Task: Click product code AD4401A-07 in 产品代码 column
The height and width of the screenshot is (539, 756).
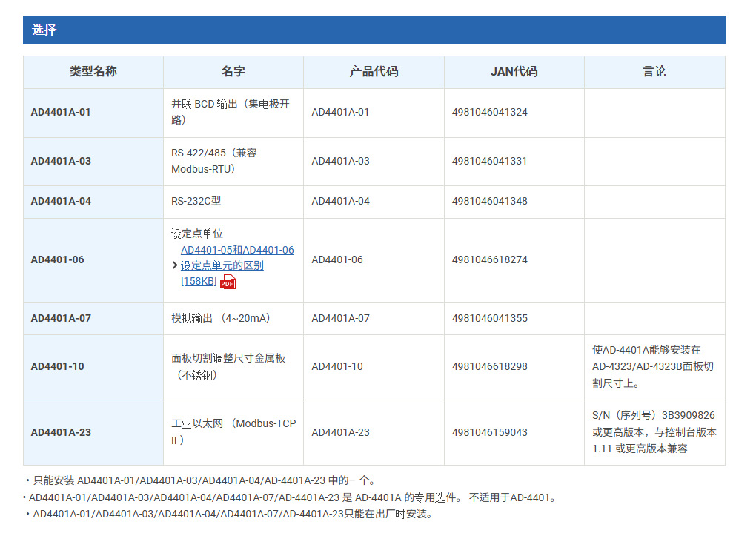Action: [340, 318]
